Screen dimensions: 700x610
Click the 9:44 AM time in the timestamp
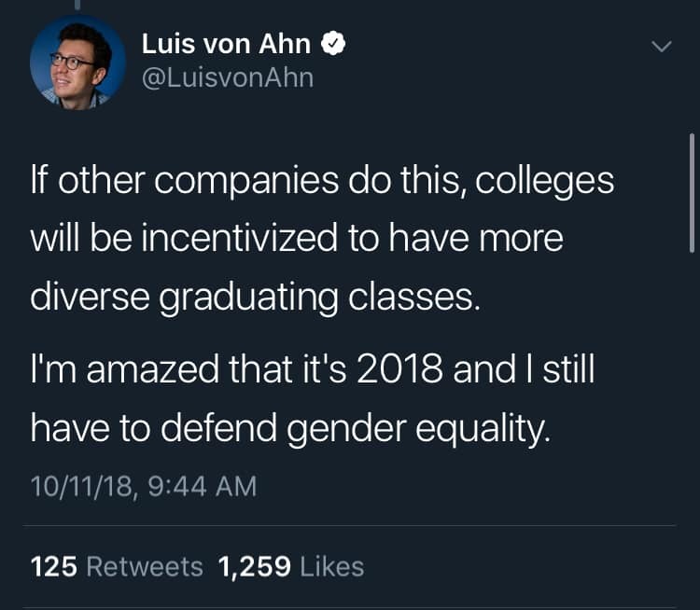[201, 486]
